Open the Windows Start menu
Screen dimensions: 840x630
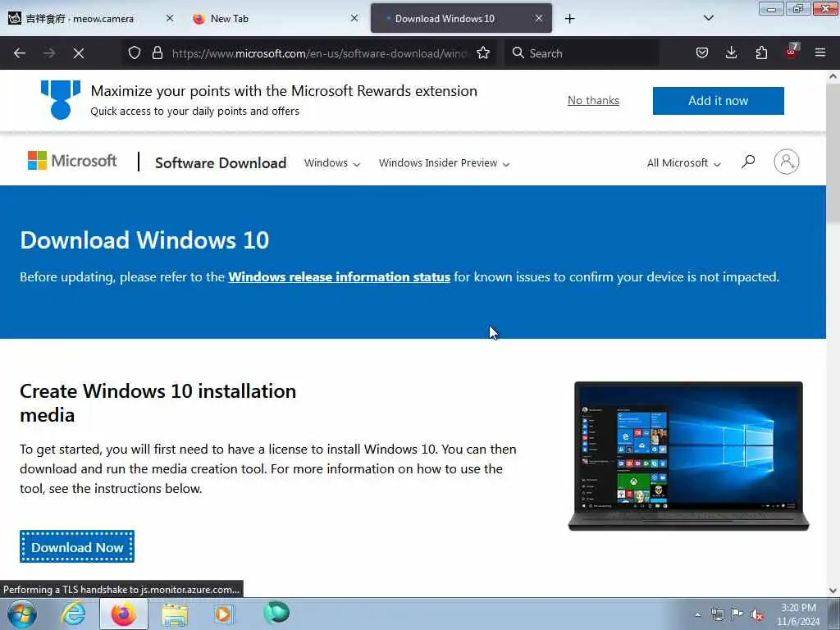point(21,614)
